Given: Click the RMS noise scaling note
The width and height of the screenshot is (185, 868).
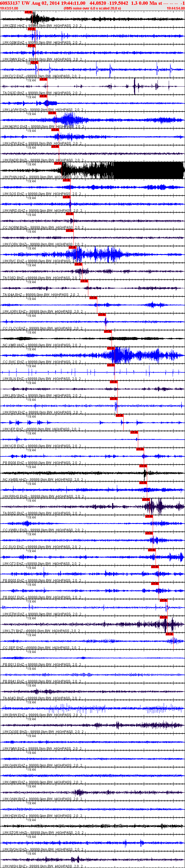Looking at the screenshot, I should point(92,8).
